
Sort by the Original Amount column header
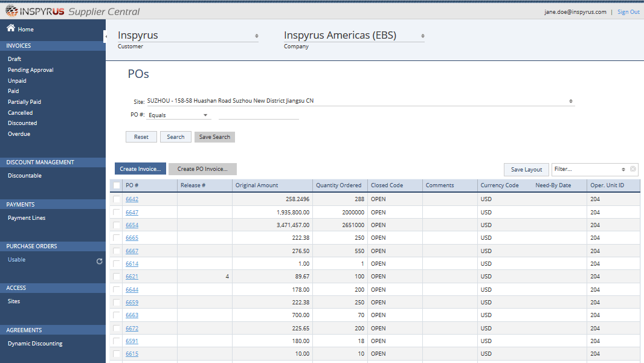tap(272, 185)
